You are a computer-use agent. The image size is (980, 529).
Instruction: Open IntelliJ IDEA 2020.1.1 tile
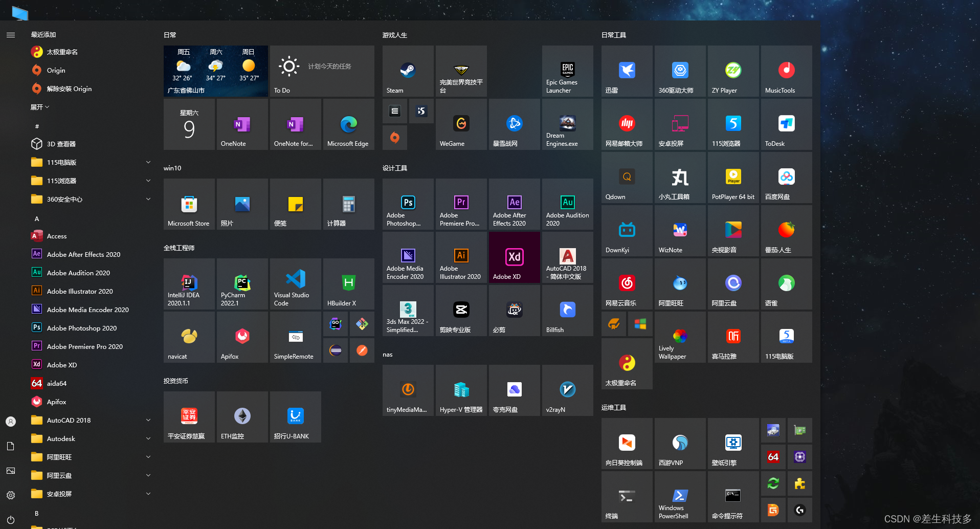(189, 284)
